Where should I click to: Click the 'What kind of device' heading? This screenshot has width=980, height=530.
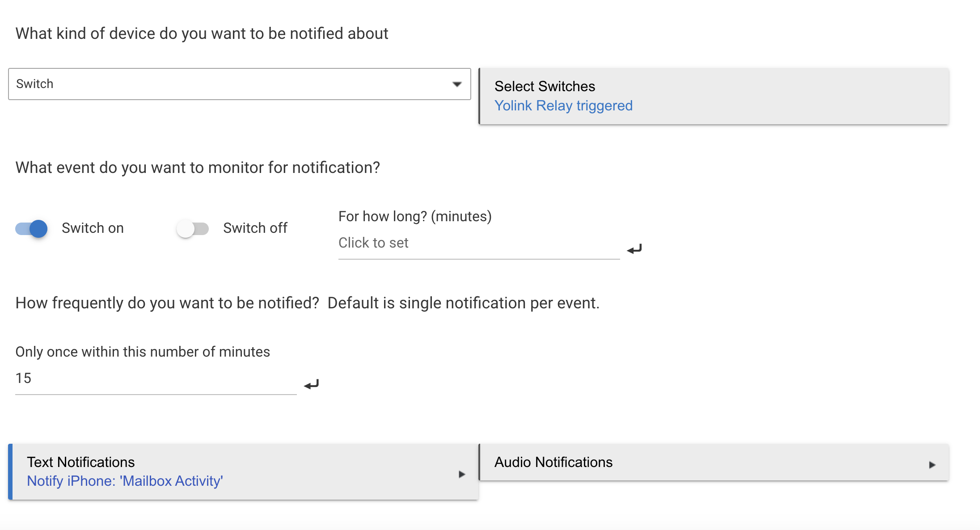click(202, 34)
